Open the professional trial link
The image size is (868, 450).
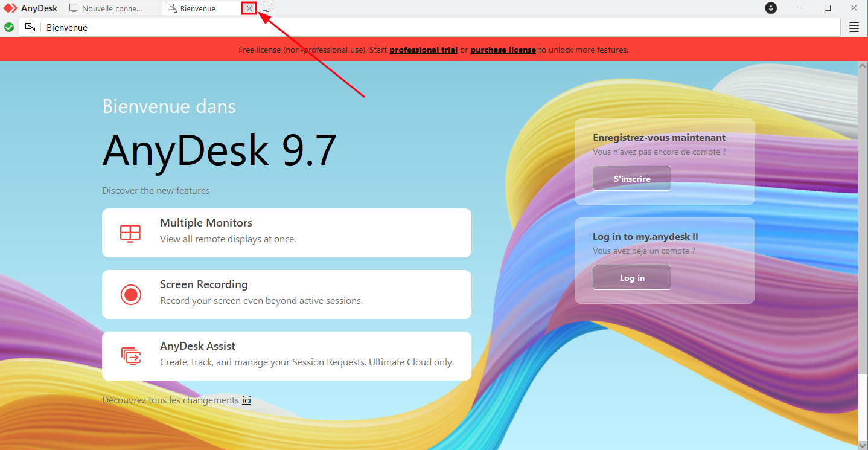click(x=423, y=50)
